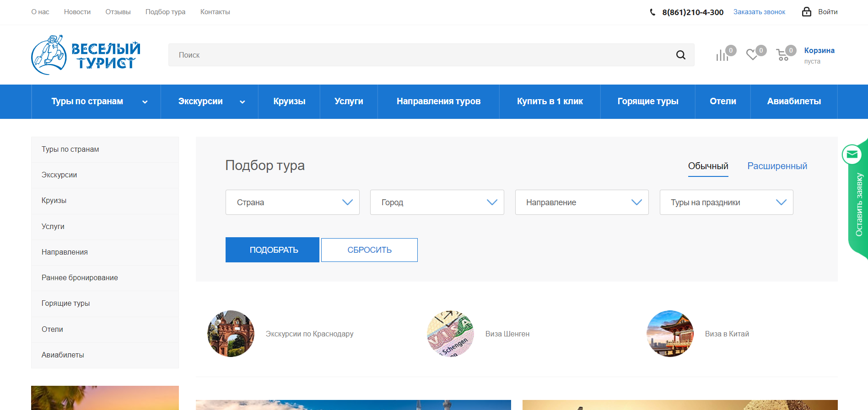Click the phone icon near the number
868x410 pixels.
(x=652, y=12)
